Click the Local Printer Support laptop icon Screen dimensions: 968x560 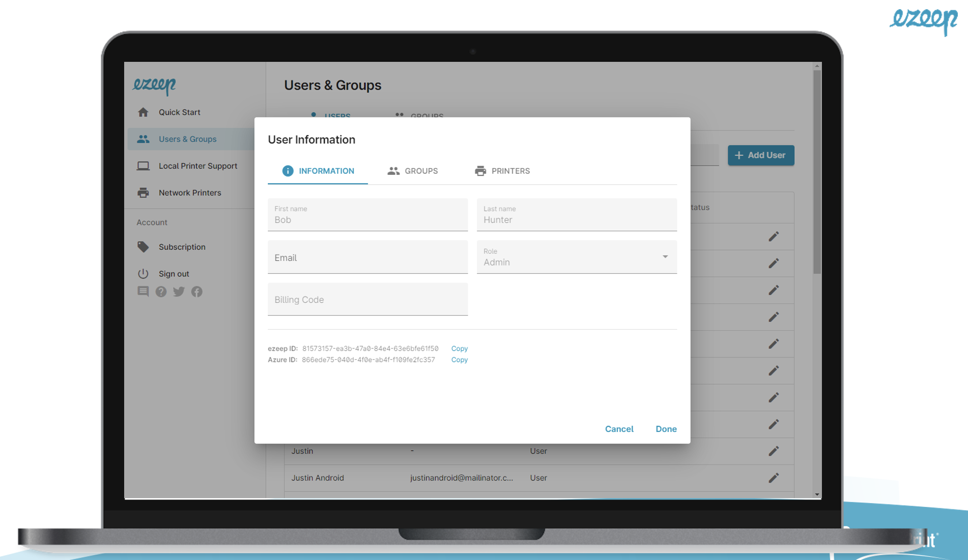pos(143,166)
